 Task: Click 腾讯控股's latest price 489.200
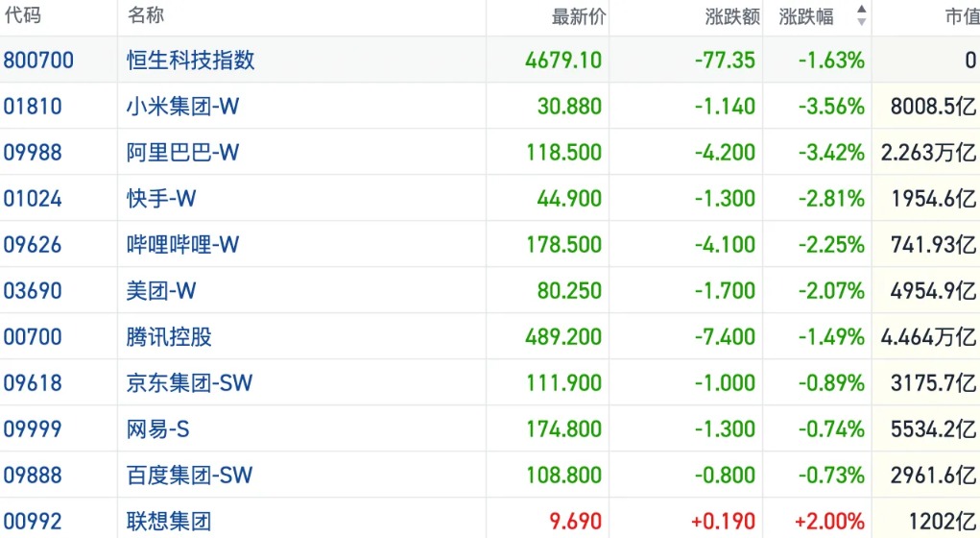pos(563,336)
